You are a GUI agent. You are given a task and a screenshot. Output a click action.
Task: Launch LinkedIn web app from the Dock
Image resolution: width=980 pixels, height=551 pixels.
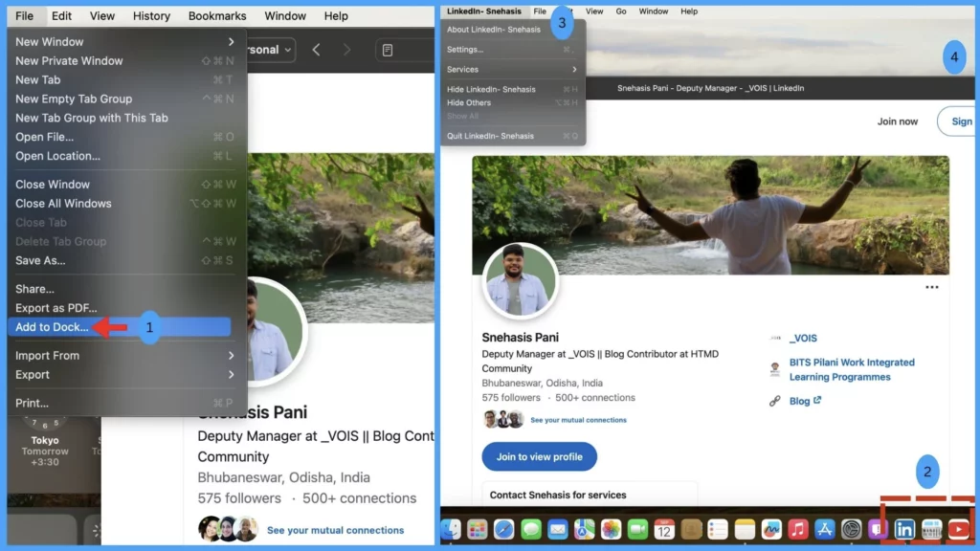(x=904, y=530)
